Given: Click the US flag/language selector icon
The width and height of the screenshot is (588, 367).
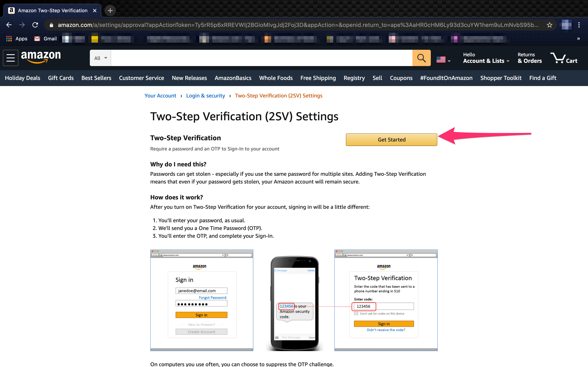Looking at the screenshot, I should click(x=443, y=58).
